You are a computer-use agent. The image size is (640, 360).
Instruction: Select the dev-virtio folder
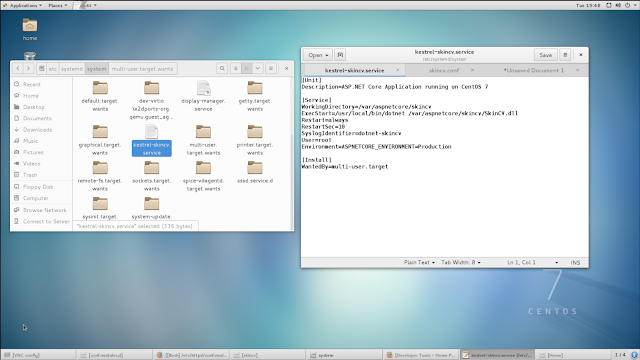point(151,100)
